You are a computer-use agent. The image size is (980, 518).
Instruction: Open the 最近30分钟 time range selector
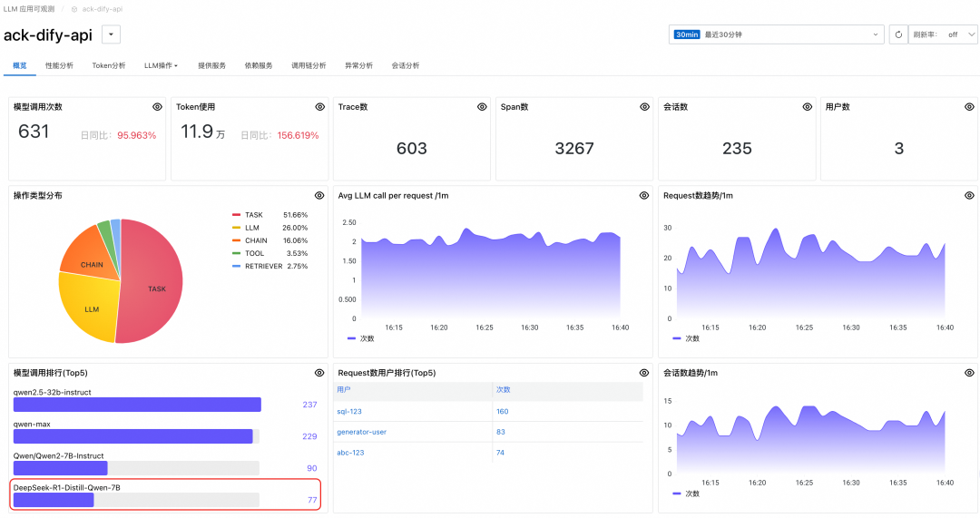click(776, 34)
